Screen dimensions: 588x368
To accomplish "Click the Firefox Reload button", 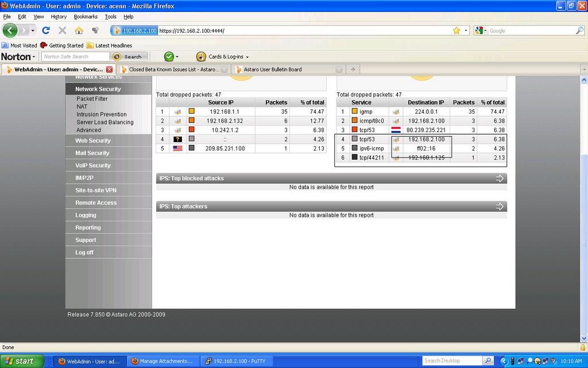I will click(46, 30).
